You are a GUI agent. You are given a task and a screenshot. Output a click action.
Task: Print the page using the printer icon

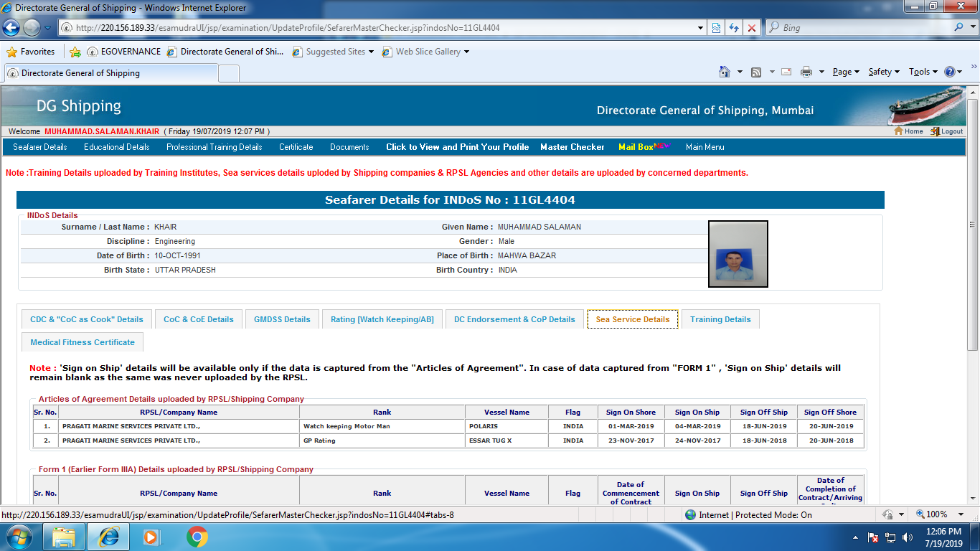click(x=806, y=72)
